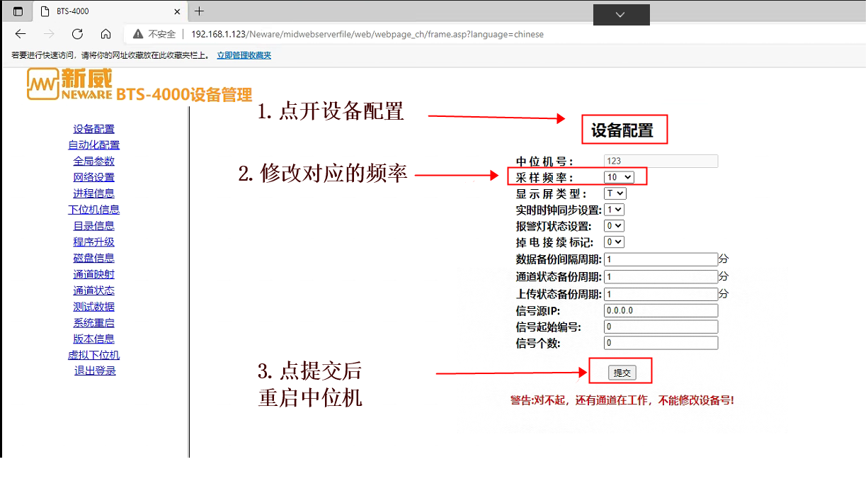The width and height of the screenshot is (868, 486).
Task: Open 显示屏类型 dropdown
Action: [x=615, y=193]
